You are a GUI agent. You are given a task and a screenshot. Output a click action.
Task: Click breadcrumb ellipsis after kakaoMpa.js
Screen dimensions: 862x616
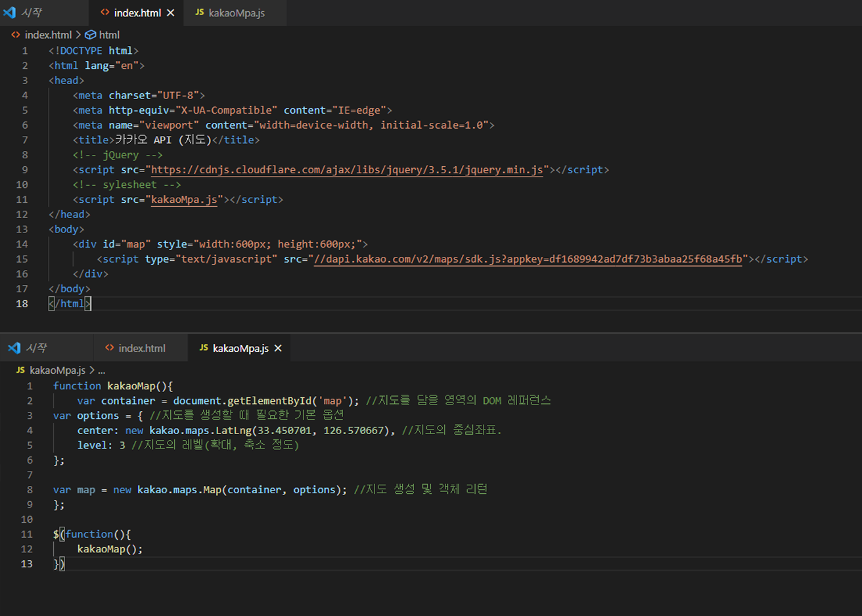(101, 371)
